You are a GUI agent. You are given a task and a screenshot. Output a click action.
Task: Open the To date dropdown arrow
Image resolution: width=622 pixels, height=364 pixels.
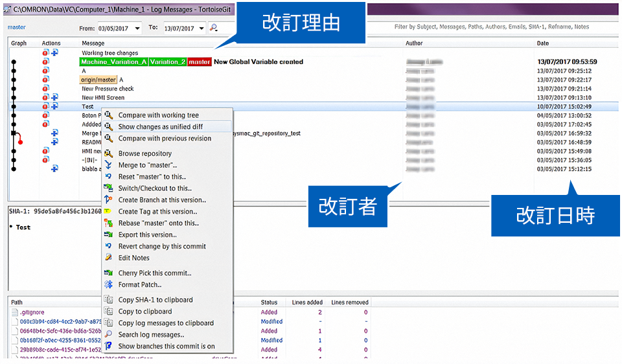[202, 28]
